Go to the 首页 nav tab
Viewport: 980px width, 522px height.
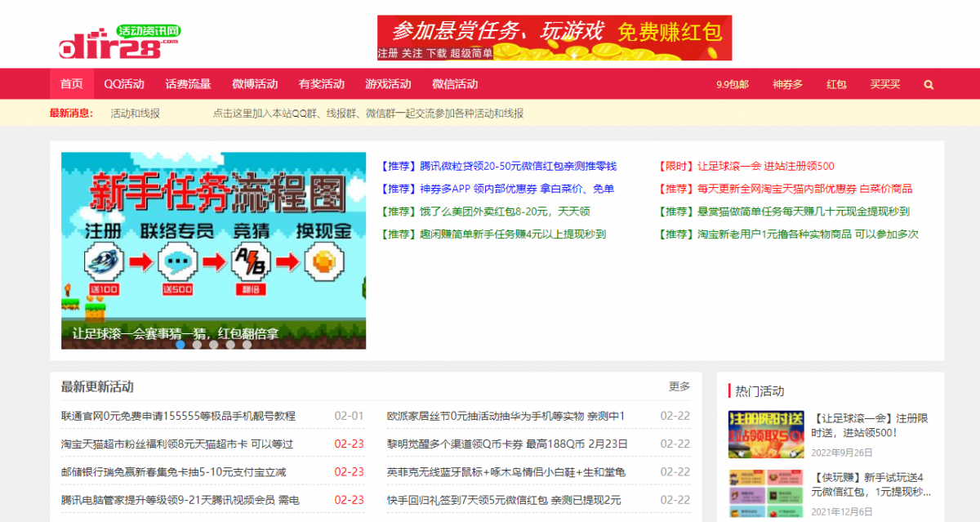(x=72, y=84)
